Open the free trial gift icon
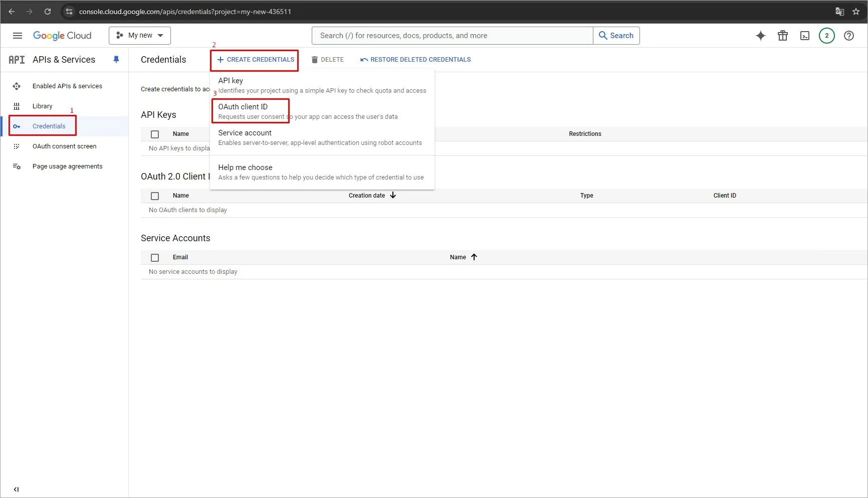 coord(783,36)
